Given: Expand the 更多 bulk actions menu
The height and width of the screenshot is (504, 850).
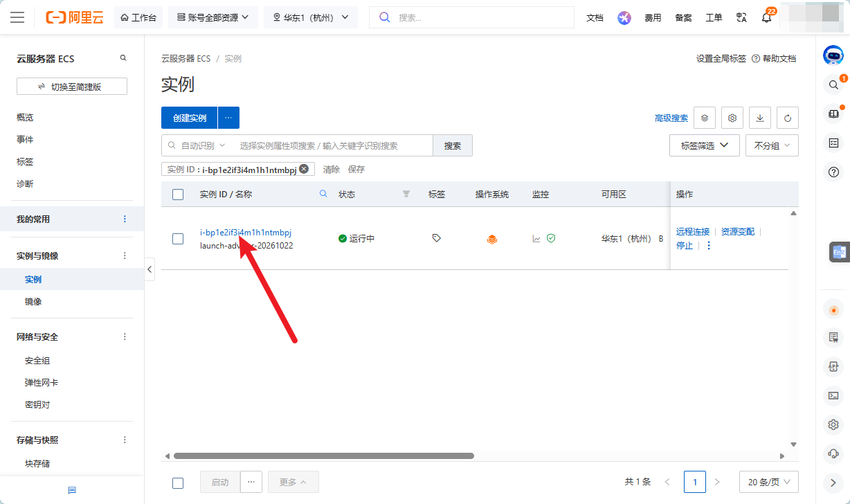Looking at the screenshot, I should pyautogui.click(x=293, y=482).
